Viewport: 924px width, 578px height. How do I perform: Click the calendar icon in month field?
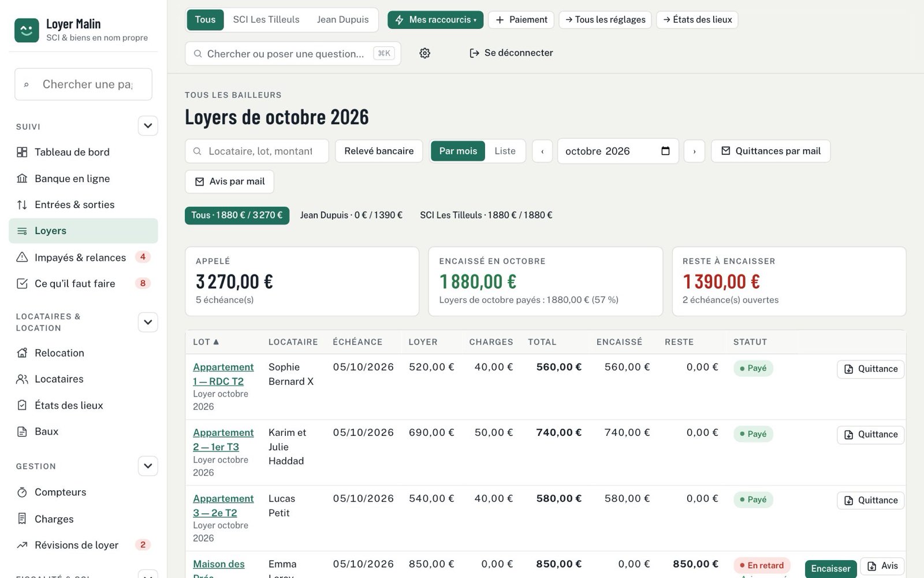665,151
